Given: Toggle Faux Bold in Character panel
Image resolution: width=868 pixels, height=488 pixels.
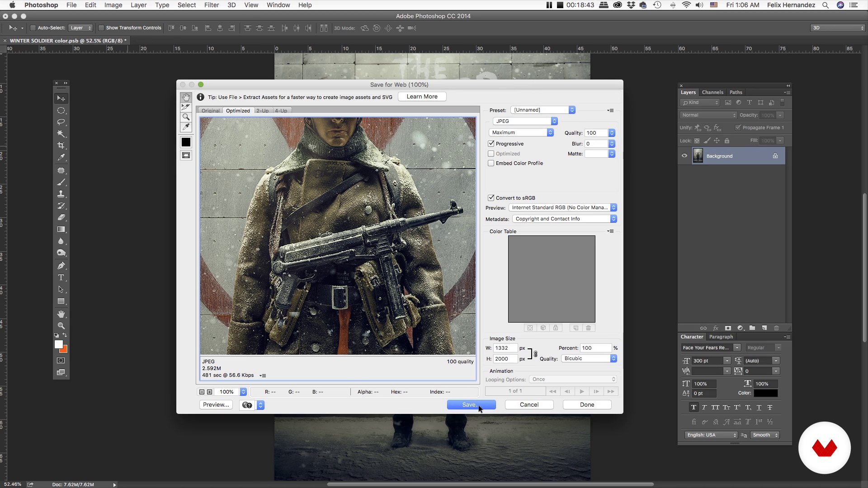Looking at the screenshot, I should tap(693, 407).
